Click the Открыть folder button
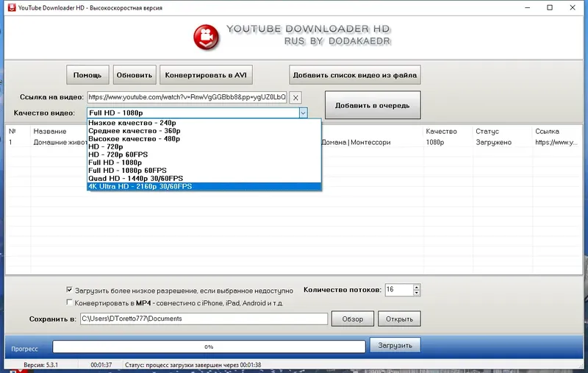Screen dimensions: 588x373 point(399,319)
